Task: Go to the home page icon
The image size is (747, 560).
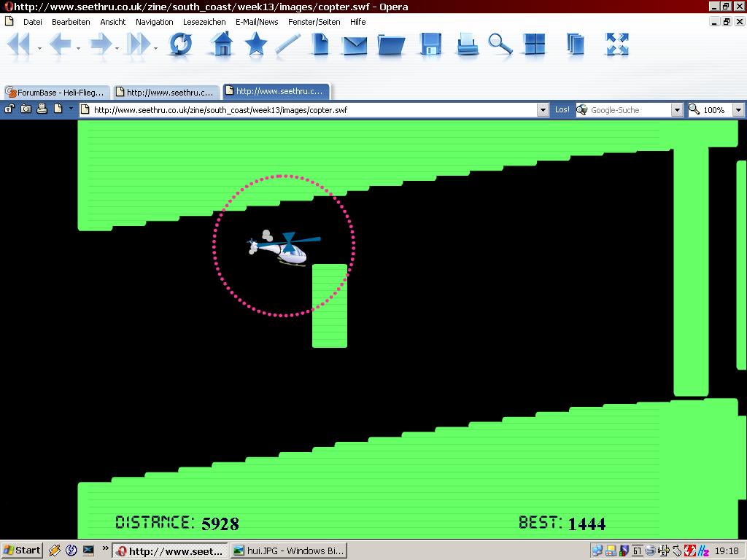Action: (222, 44)
